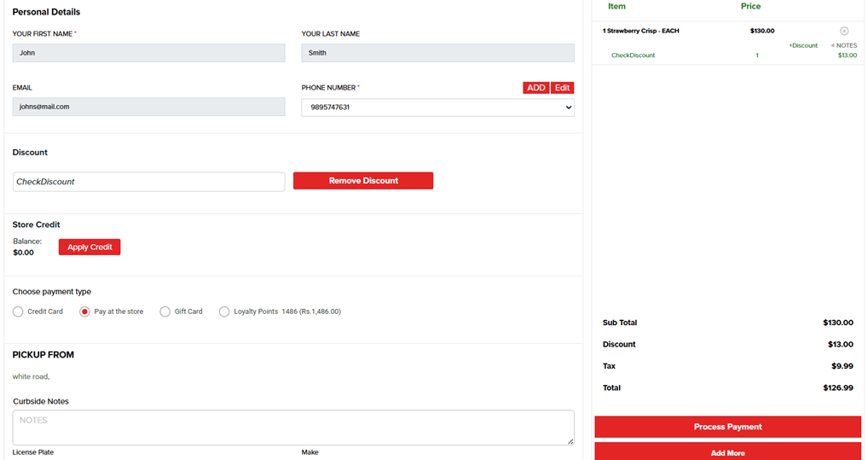Screen dimensions: 868x460
Task: Select Credit Card payment type
Action: [18, 312]
